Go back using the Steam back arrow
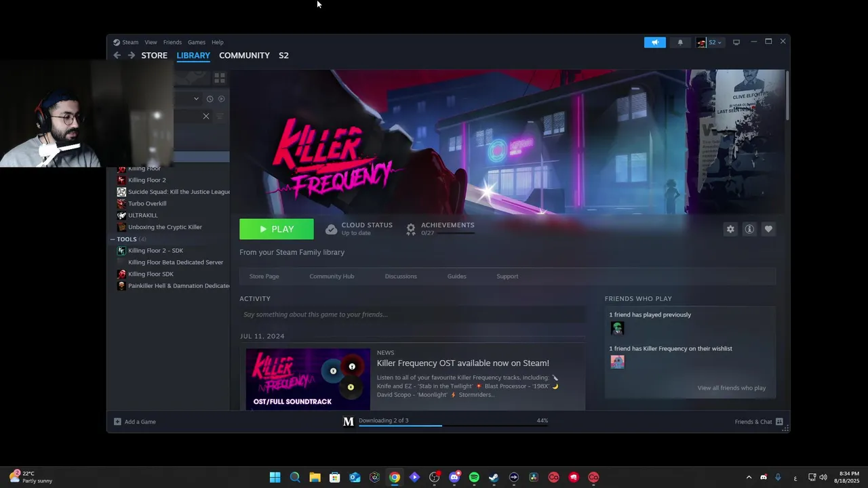 (117, 56)
